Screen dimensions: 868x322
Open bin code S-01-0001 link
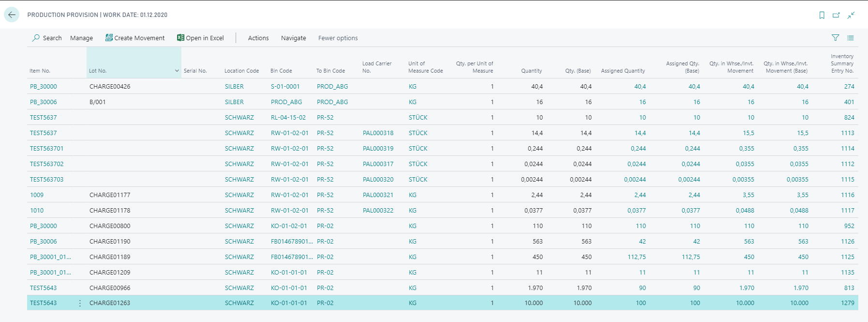pos(285,87)
